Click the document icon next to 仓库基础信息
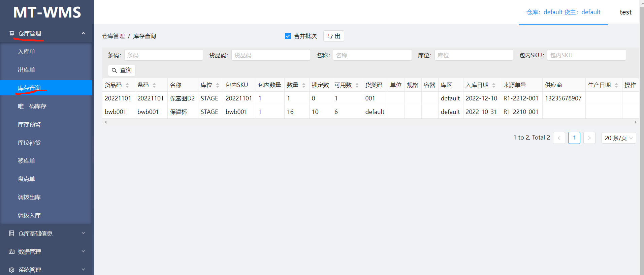This screenshot has height=275, width=644. coord(12,233)
